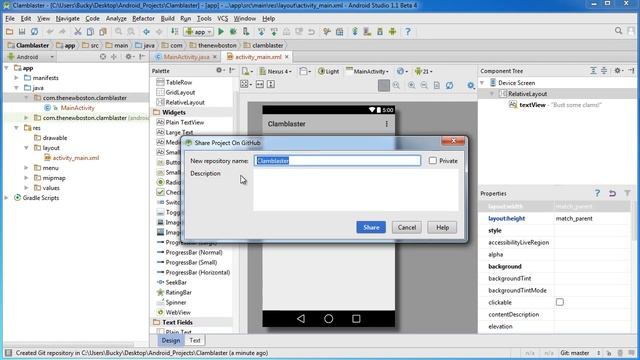
Task: Open the API level 21 dropdown
Action: click(424, 71)
